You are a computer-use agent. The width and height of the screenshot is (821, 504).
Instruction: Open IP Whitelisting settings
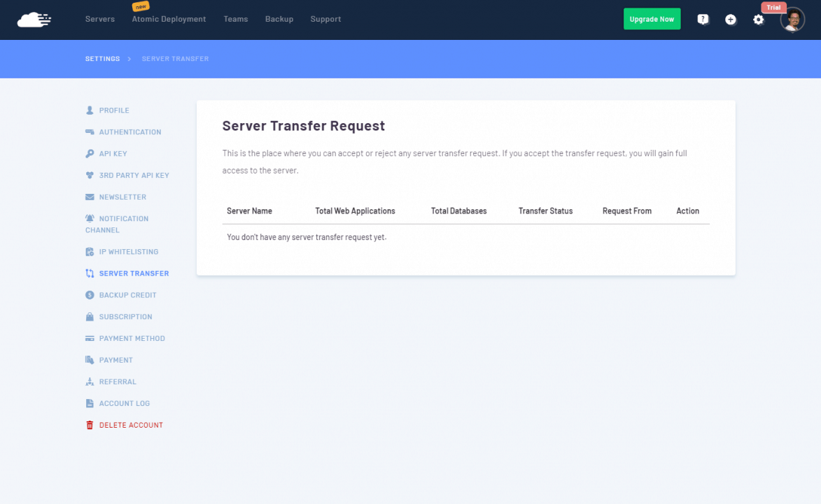coord(129,252)
